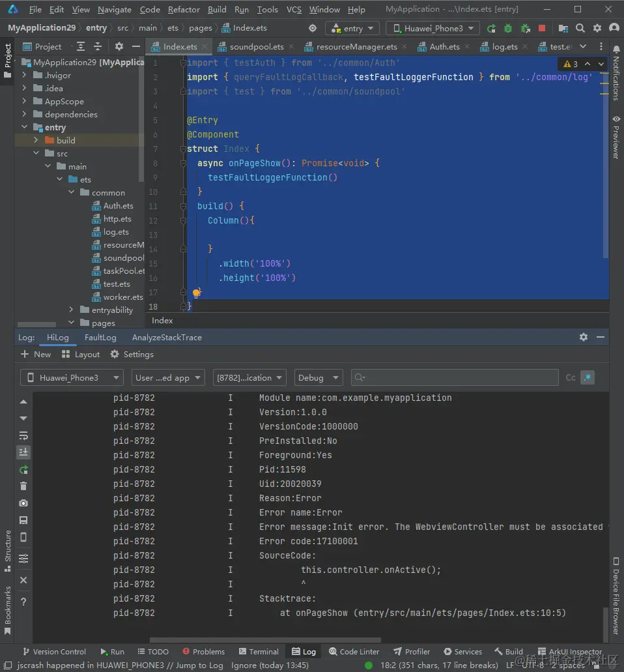This screenshot has width=624, height=672.
Task: Toggle soft-wrap icon in log sidebar
Action: click(23, 436)
